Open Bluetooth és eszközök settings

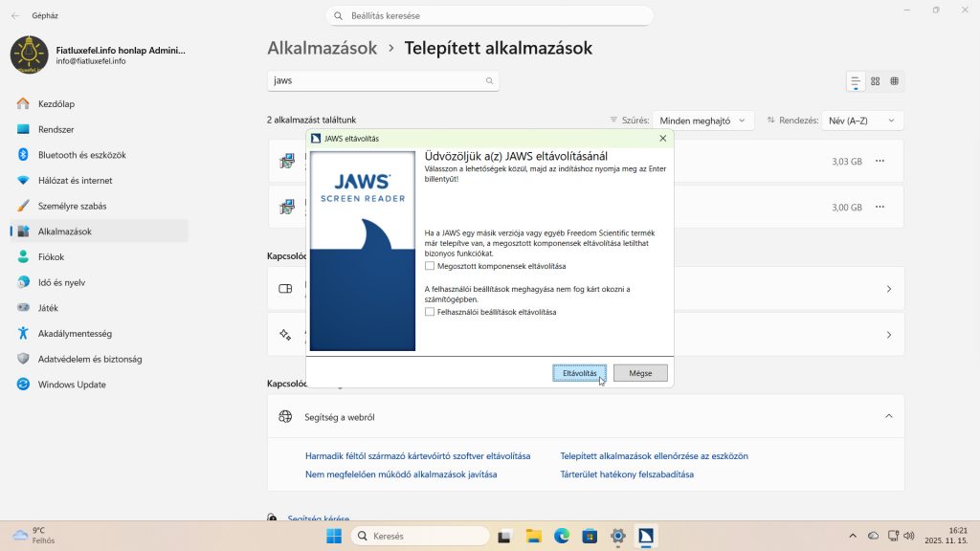tap(80, 154)
